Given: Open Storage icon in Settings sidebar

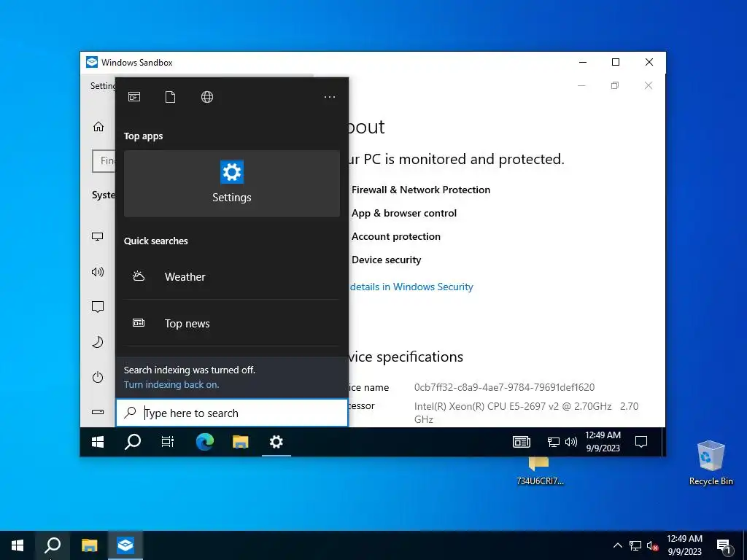Looking at the screenshot, I should pyautogui.click(x=98, y=412).
